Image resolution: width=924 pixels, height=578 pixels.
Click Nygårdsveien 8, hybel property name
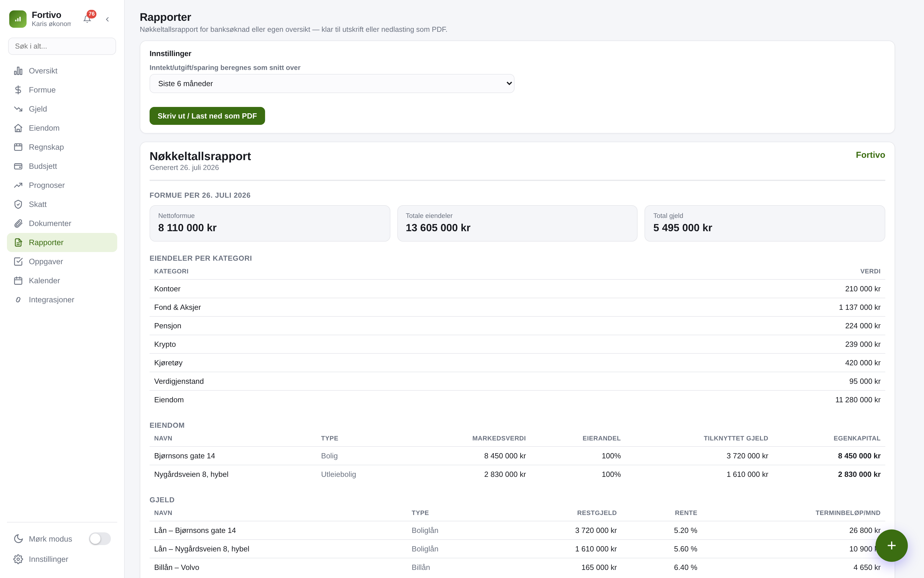click(x=191, y=475)
